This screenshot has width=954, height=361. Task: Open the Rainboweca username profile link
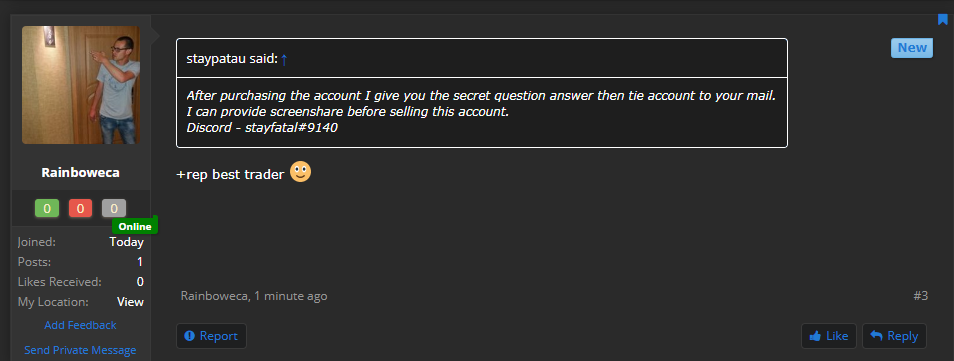80,173
